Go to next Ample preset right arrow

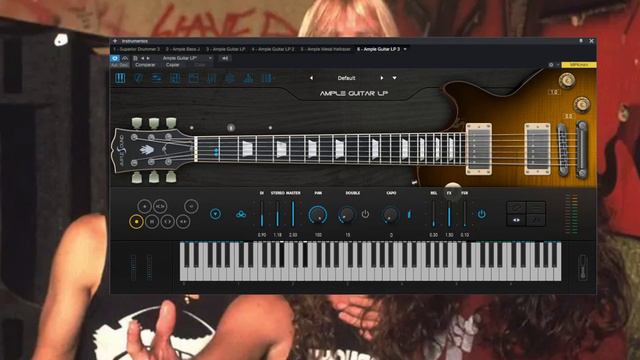point(382,78)
